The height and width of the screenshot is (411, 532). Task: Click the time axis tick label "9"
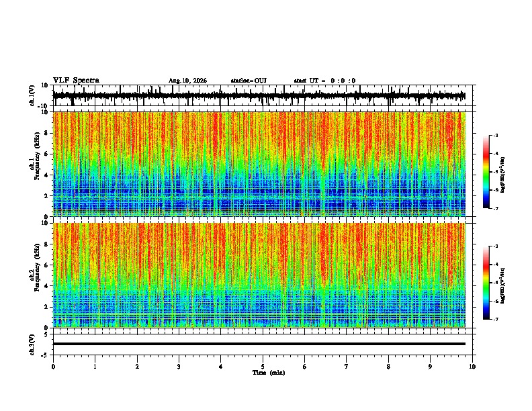pos(430,367)
